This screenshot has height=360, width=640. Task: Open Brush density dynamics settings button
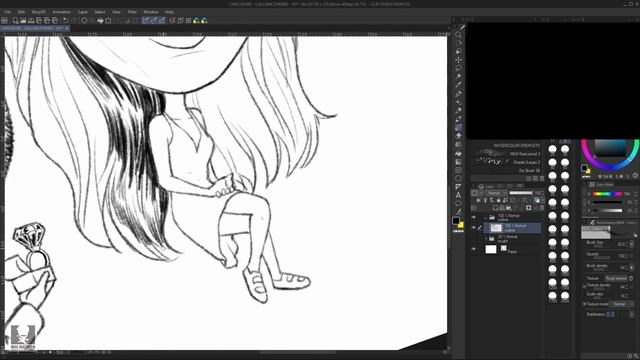631,268
